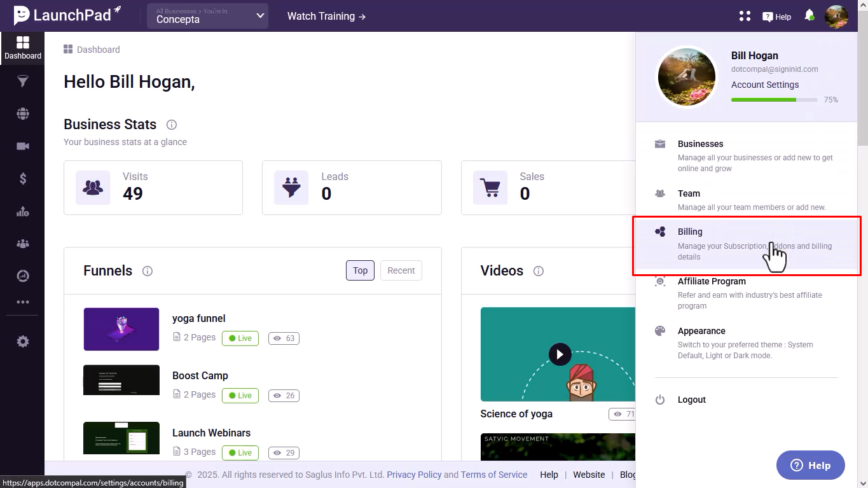Open the growth chart sidebar icon
Image resolution: width=868 pixels, height=488 pixels.
tap(23, 211)
